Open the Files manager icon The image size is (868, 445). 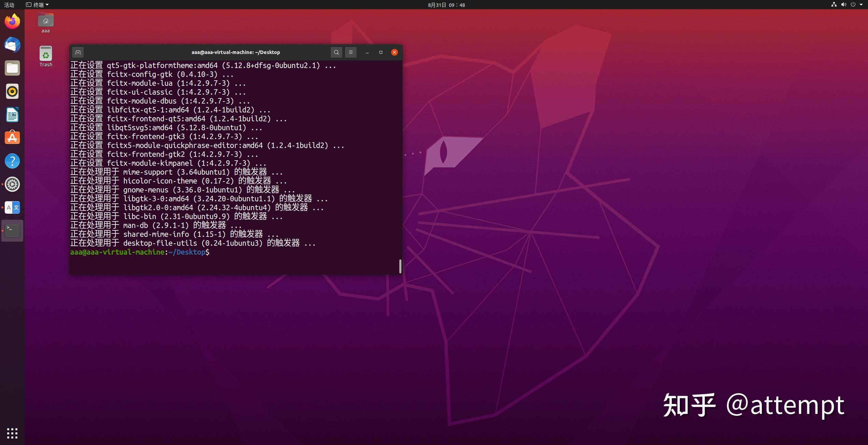coord(13,68)
